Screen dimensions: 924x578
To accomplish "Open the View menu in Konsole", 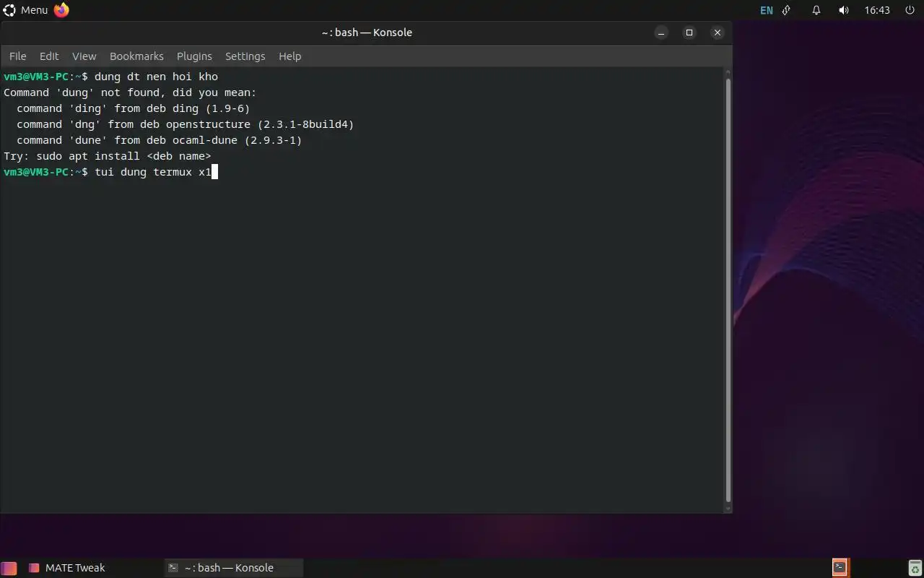I will 84,56.
